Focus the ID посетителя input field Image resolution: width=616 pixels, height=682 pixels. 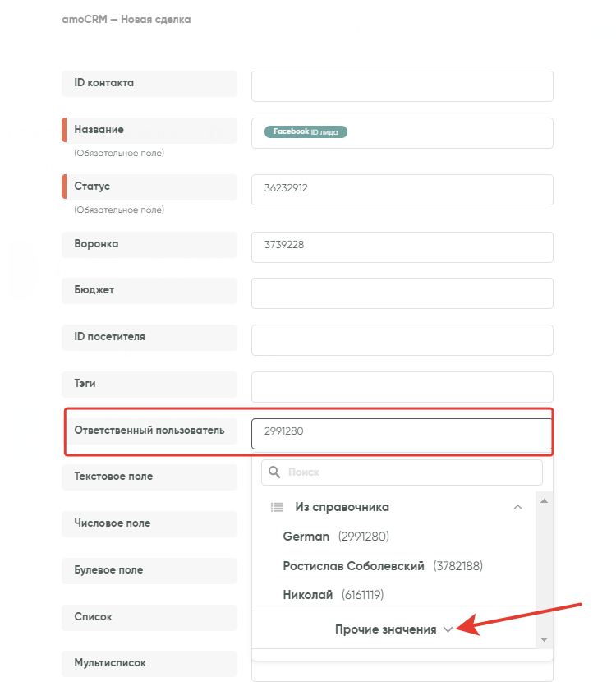tap(402, 339)
